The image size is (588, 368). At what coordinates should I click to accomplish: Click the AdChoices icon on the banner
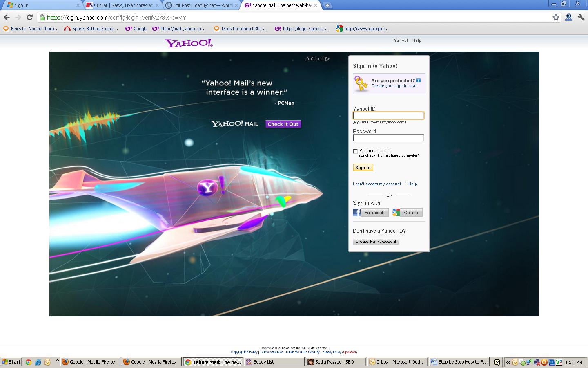tap(327, 59)
